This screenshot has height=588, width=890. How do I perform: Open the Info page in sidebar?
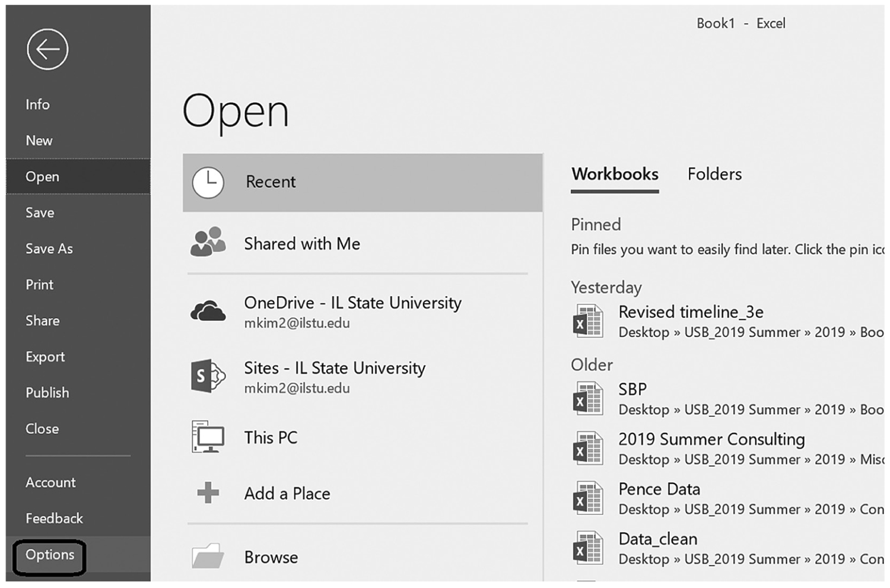tap(78, 104)
